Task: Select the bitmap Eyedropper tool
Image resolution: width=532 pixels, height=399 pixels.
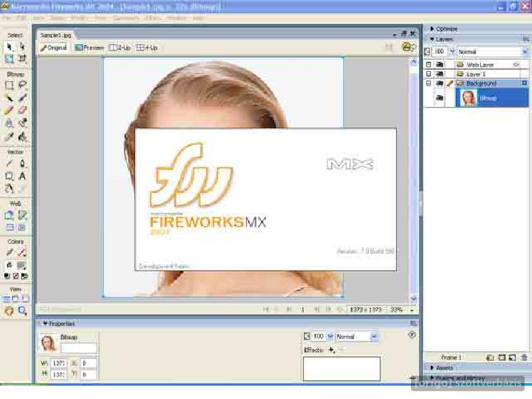Action: coord(9,136)
